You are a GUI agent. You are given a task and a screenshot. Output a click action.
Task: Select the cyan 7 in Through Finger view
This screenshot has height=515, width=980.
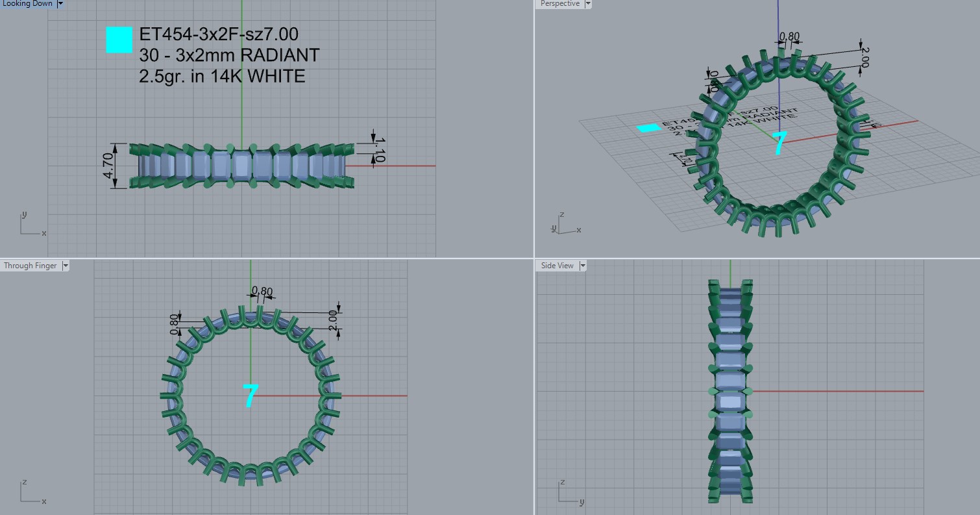click(x=251, y=396)
